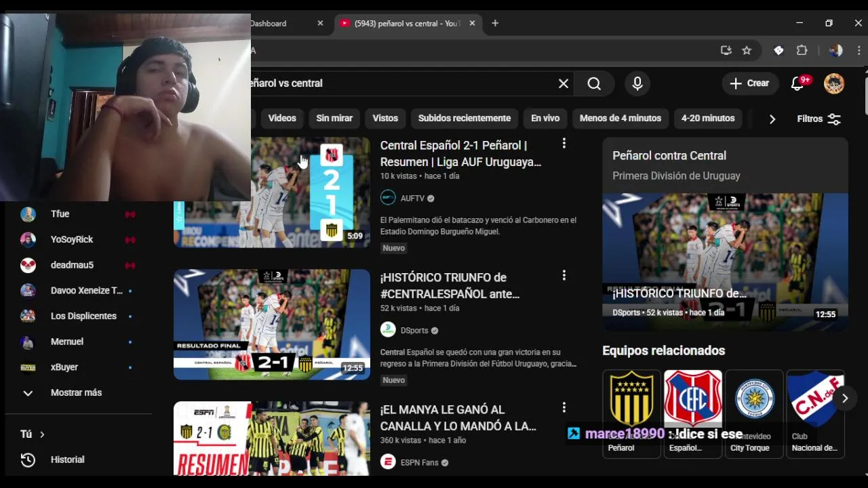The image size is (868, 488).
Task: Click the DSports channel avatar
Action: tap(388, 330)
